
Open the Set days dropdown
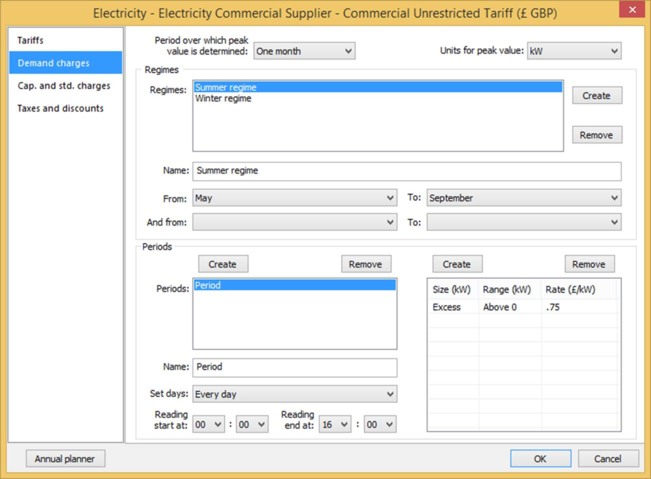294,394
